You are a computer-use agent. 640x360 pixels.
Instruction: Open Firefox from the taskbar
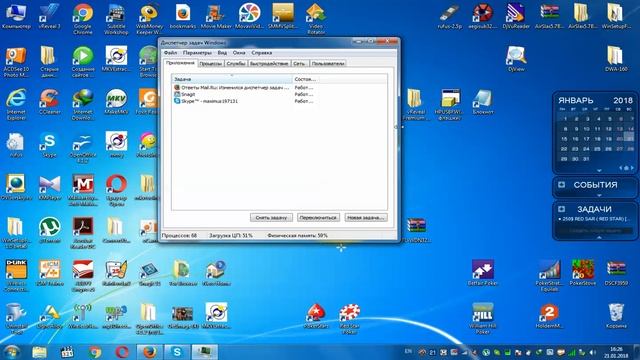point(149,352)
